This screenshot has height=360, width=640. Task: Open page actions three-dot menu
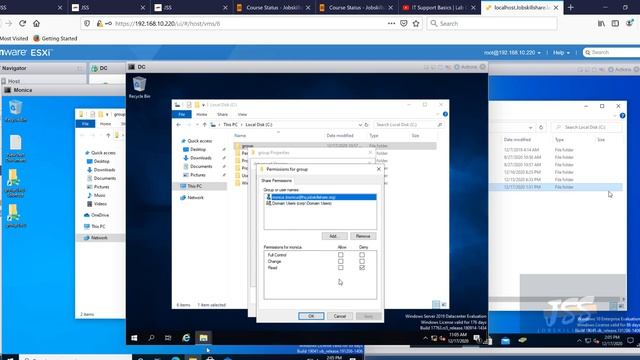tap(391, 24)
